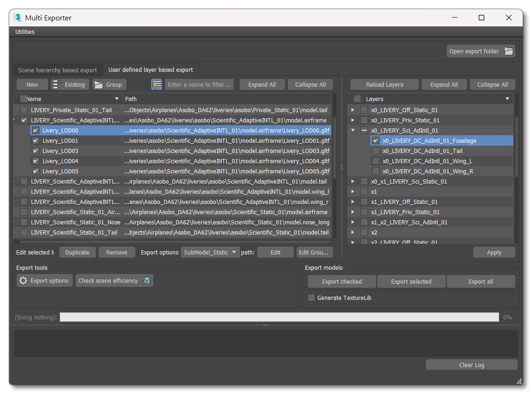The width and height of the screenshot is (532, 394).
Task: Open the Utilities menu
Action: (x=25, y=32)
